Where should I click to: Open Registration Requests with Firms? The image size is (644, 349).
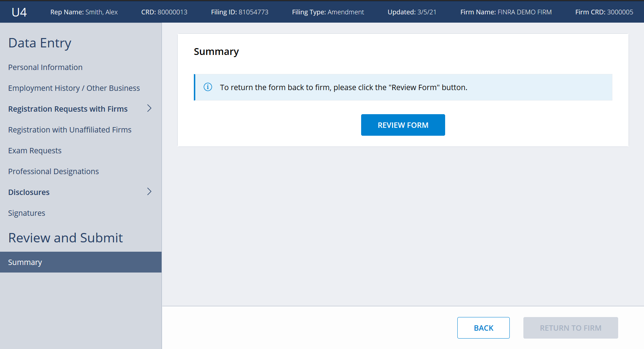click(x=68, y=109)
